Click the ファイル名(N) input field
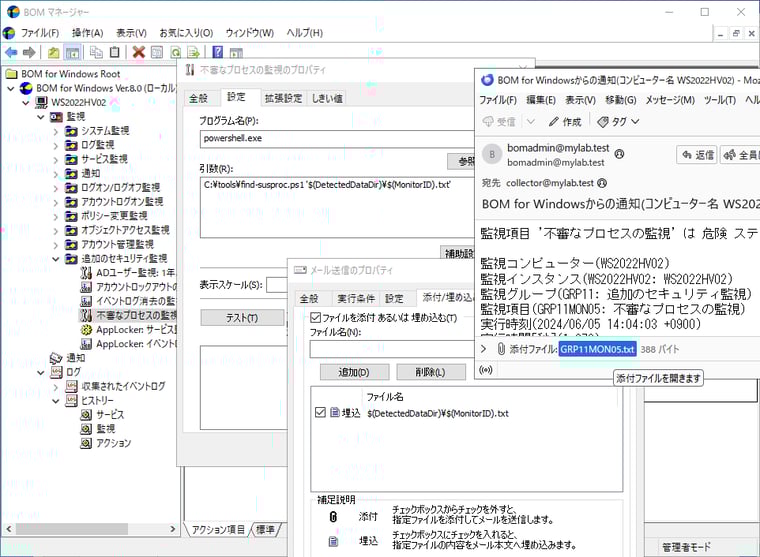 [x=392, y=349]
